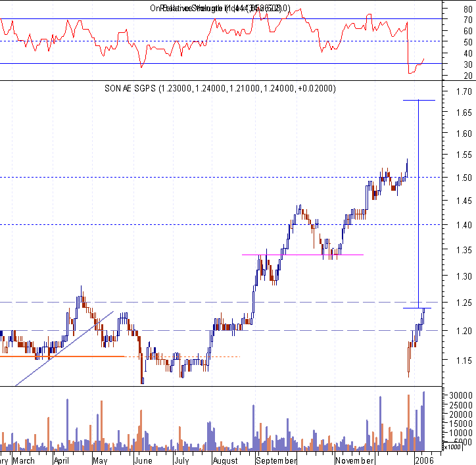Click the 10000 volume axis label
This screenshot has width=476, height=465.
(x=460, y=433)
